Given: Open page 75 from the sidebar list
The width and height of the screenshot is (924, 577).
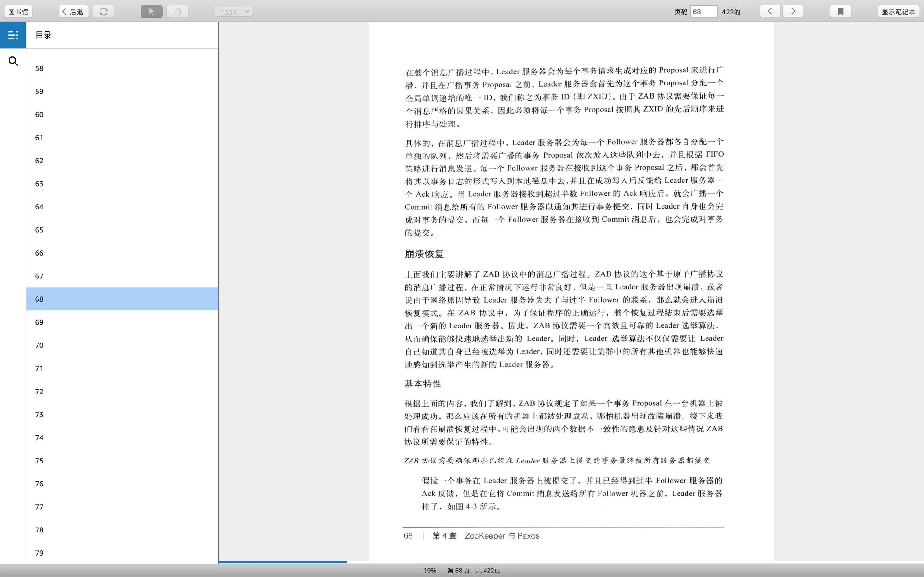Looking at the screenshot, I should pos(39,461).
